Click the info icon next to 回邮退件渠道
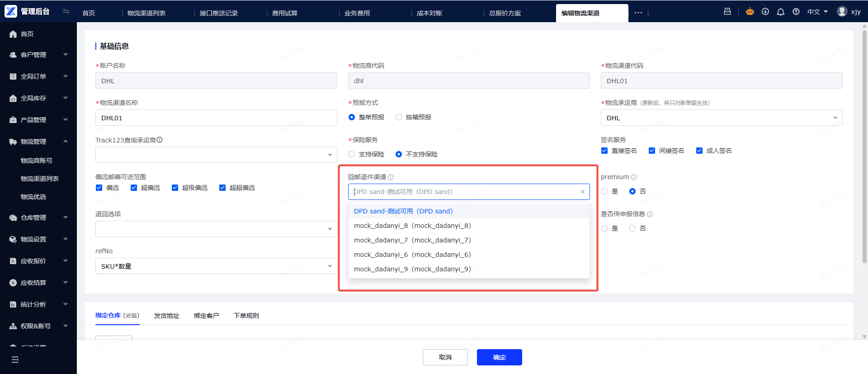Screen dimensions: 868x374 (x=391, y=177)
